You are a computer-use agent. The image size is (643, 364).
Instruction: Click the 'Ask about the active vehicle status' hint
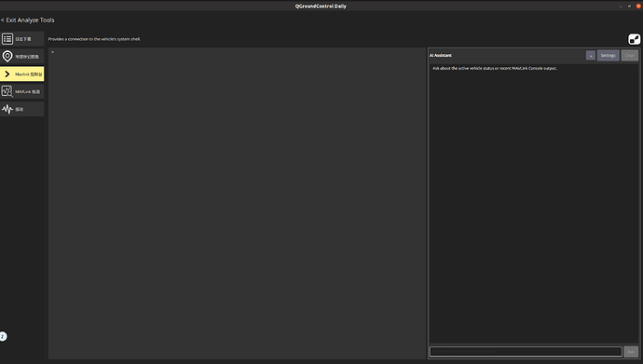pos(495,68)
